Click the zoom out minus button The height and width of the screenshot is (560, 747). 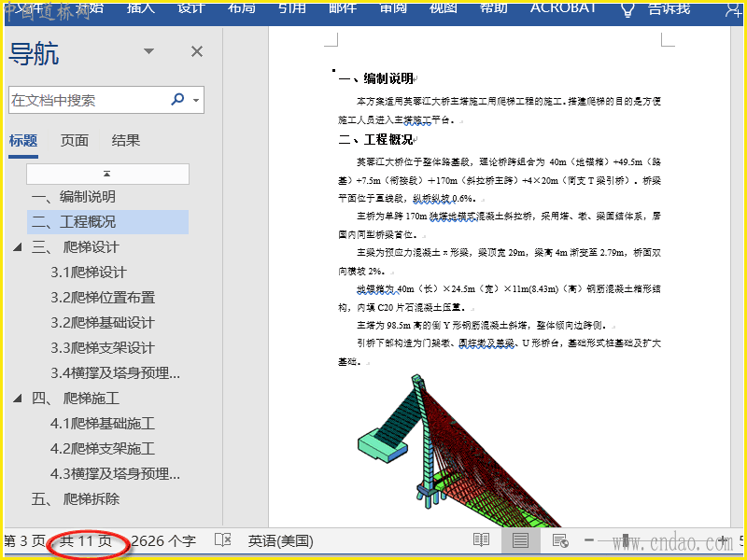(589, 540)
